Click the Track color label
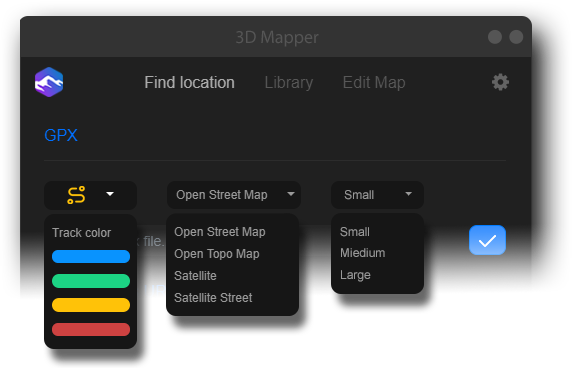This screenshot has height=368, width=573. (81, 233)
